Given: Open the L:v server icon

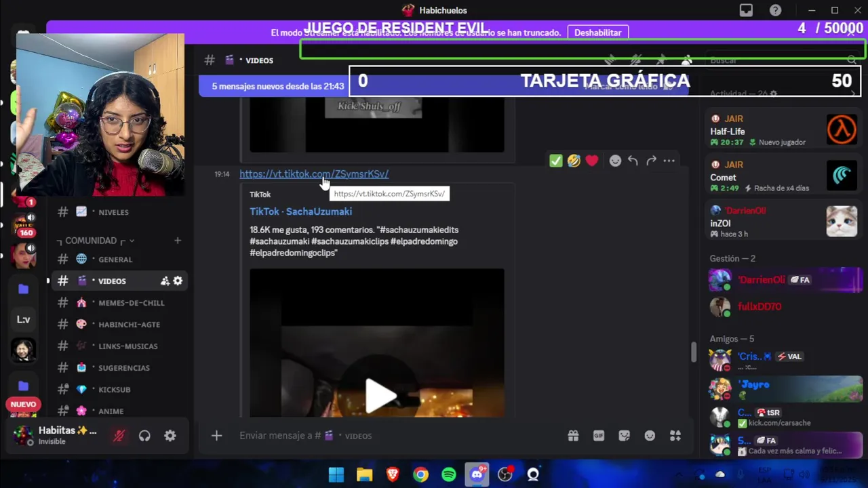Looking at the screenshot, I should pyautogui.click(x=23, y=319).
